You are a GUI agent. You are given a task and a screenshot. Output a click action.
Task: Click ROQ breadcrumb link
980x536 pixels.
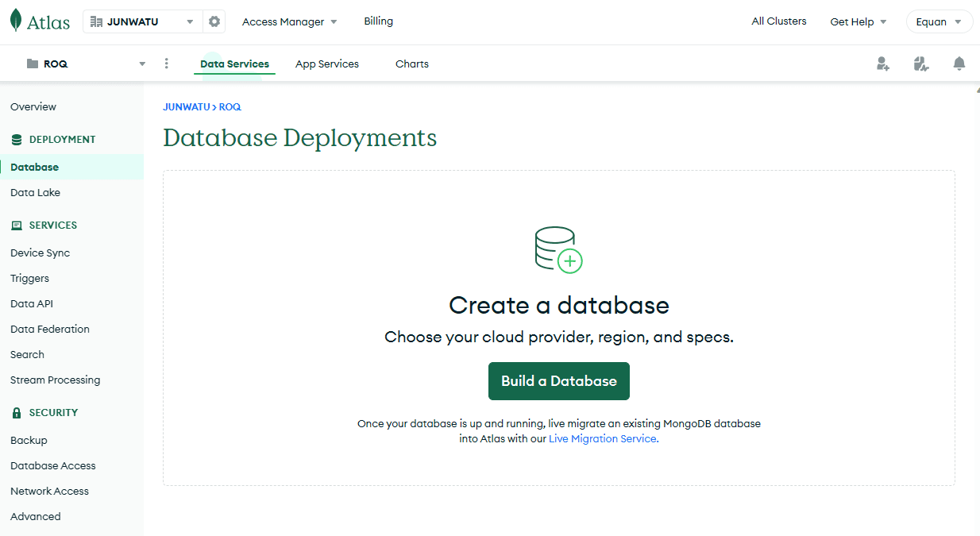230,106
